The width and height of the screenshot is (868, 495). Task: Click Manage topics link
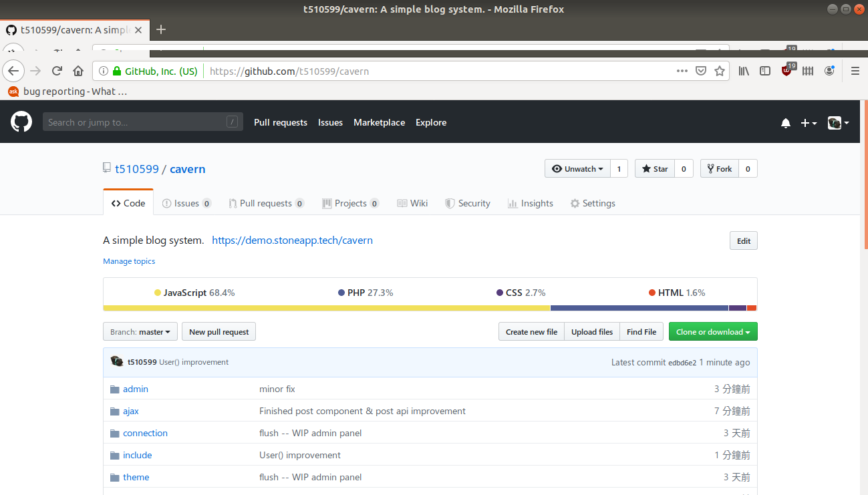pyautogui.click(x=129, y=261)
